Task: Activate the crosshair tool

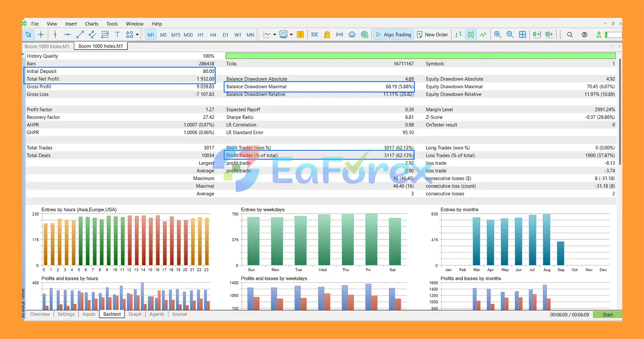Action: [41, 34]
